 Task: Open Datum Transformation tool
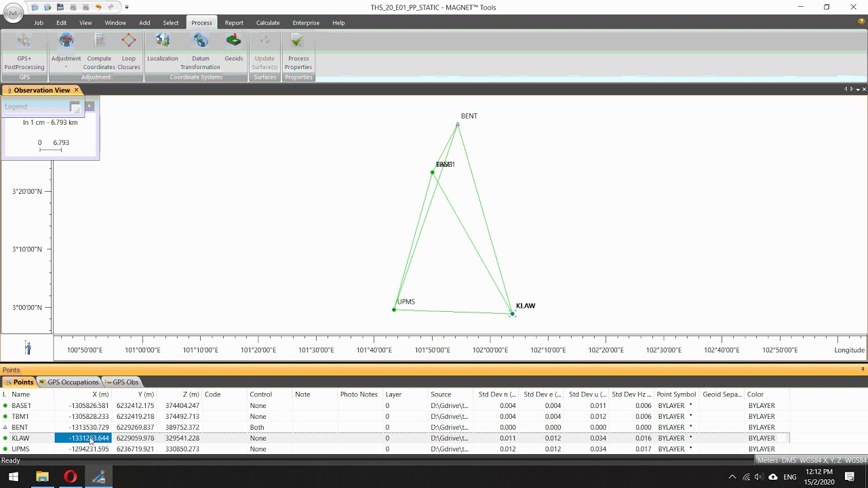click(x=200, y=52)
